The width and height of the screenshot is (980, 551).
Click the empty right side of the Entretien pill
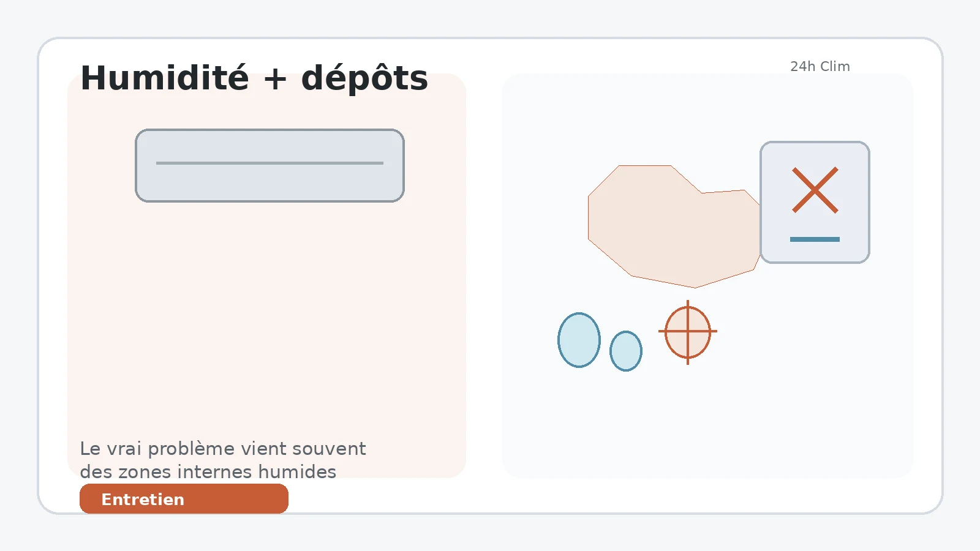(x=245, y=499)
